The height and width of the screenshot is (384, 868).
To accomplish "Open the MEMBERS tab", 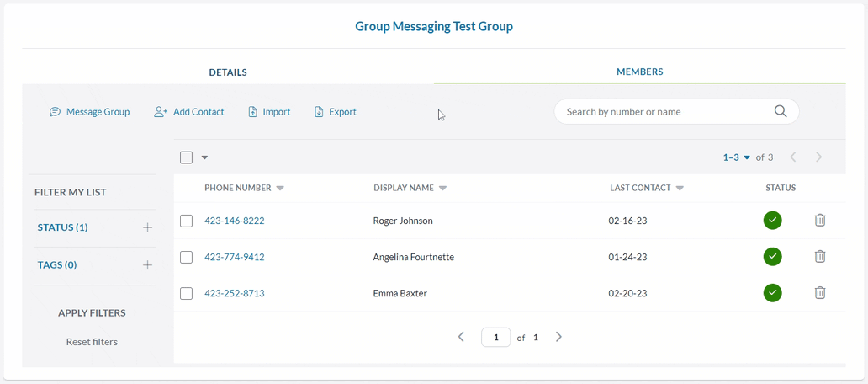I will click(x=639, y=72).
